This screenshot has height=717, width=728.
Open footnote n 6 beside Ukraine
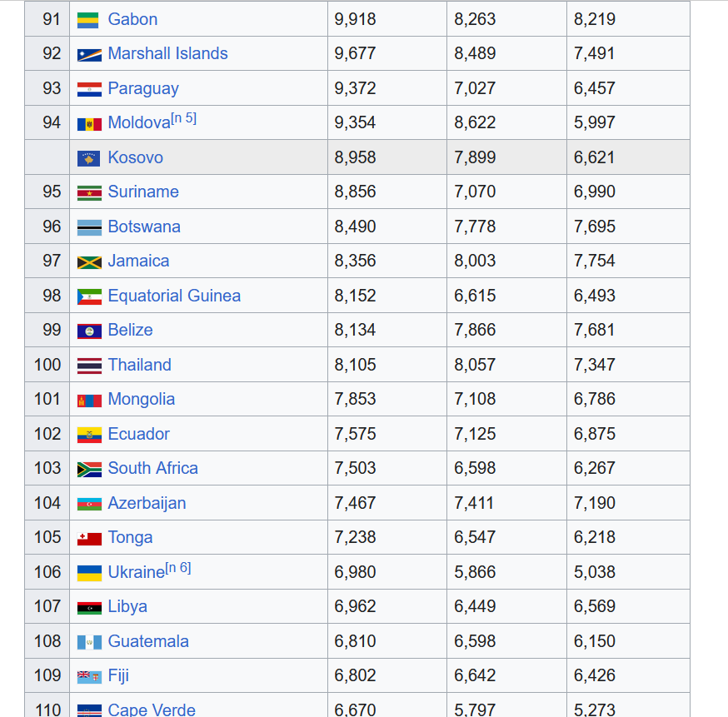[178, 568]
